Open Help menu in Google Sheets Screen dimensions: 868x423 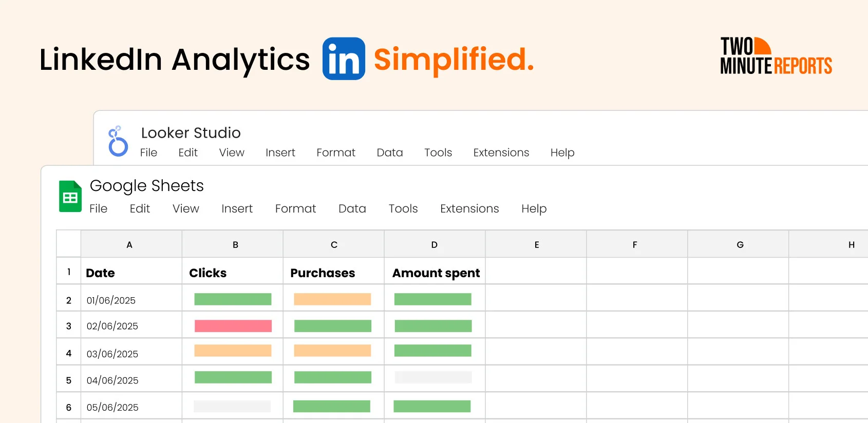534,209
